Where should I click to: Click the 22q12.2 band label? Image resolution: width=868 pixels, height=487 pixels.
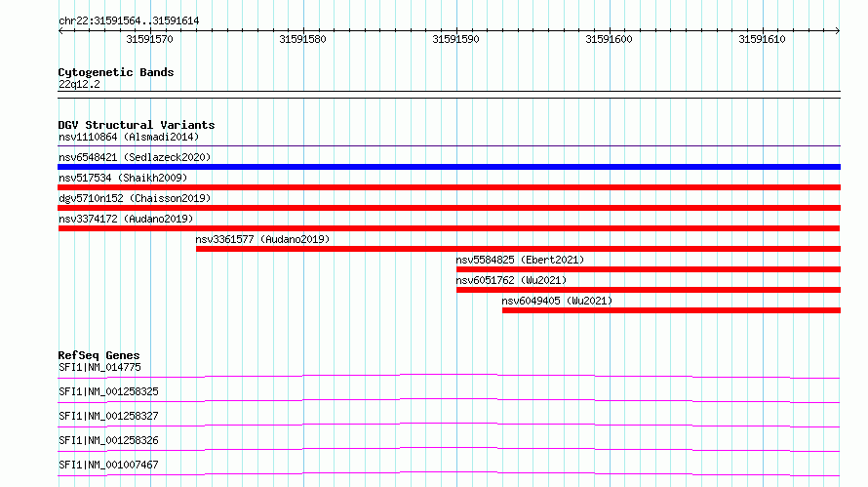tap(79, 84)
